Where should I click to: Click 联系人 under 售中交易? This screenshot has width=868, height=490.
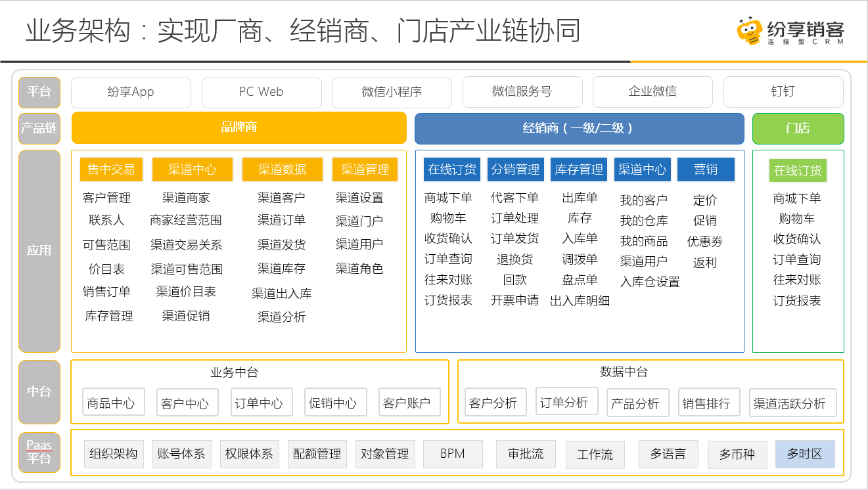(107, 220)
